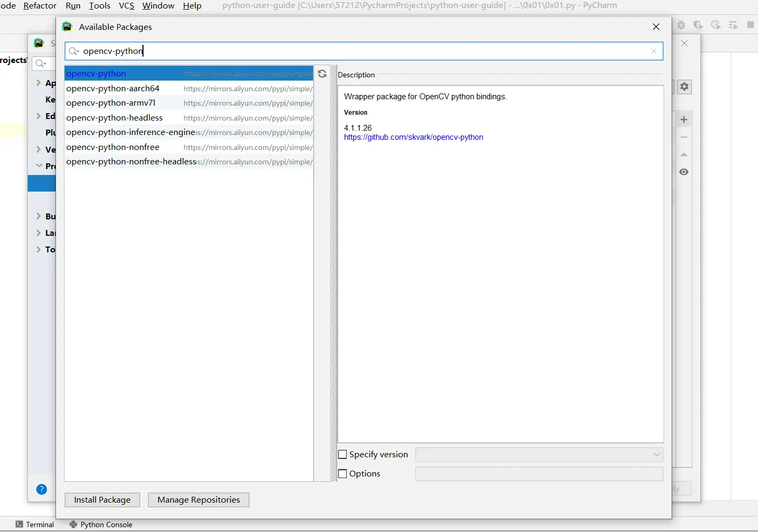Clear the package search field

(654, 51)
